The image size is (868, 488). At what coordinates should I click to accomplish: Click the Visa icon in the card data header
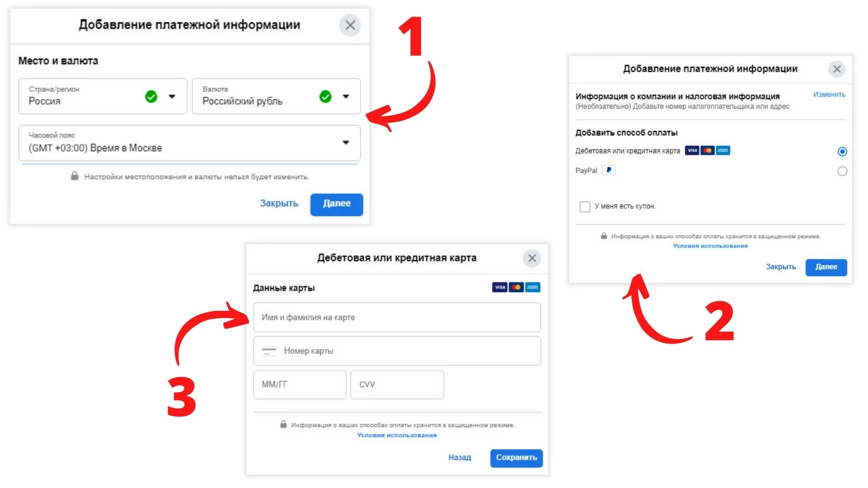500,287
